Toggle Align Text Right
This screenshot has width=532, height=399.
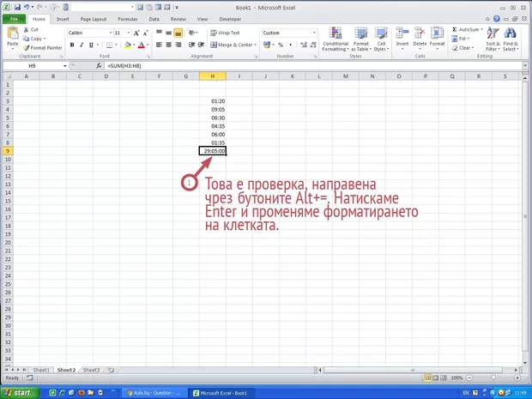click(178, 45)
